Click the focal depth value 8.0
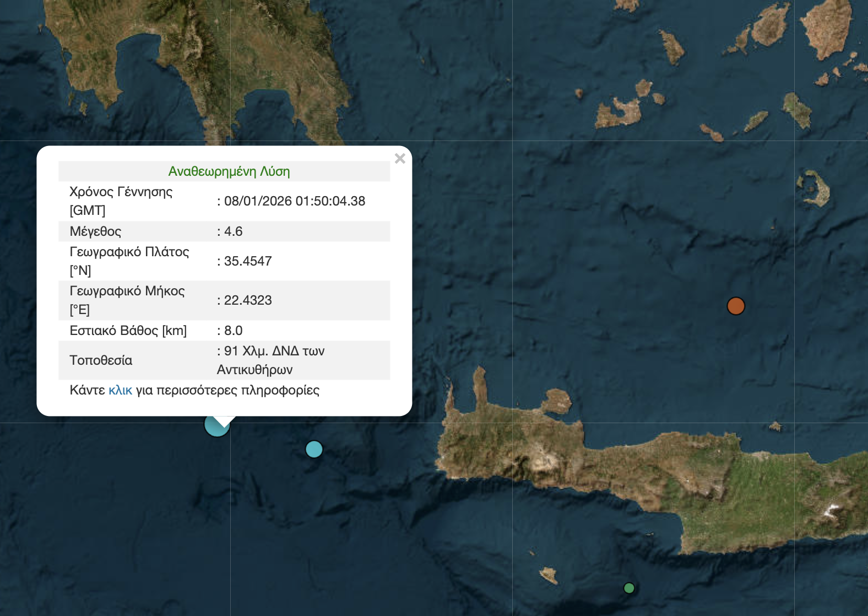868x616 pixels. [x=233, y=331]
